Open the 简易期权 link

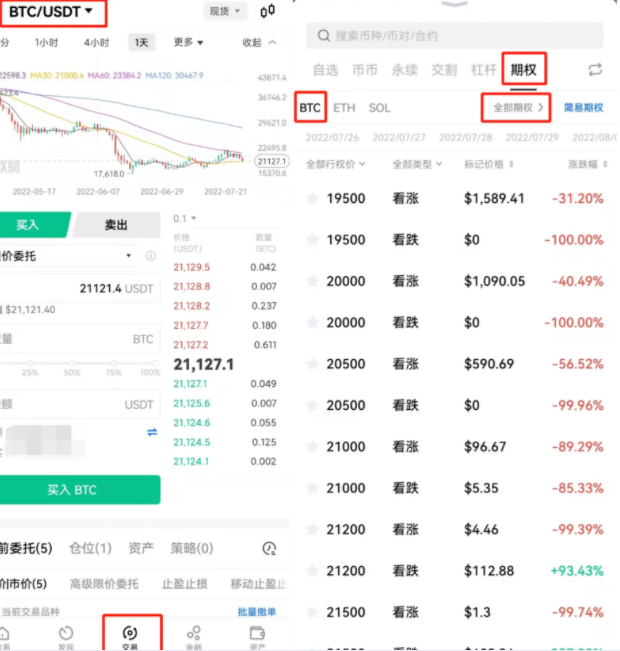[x=583, y=108]
